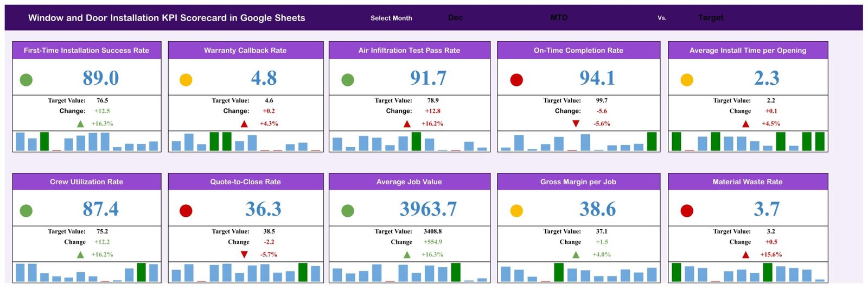Viewport: 868px width, 288px height.
Task: Click the red down arrow beside -5.6%
Action: (576, 124)
